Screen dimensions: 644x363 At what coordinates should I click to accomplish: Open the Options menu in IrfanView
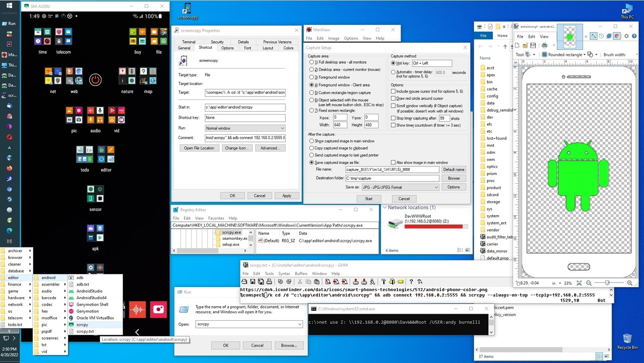click(x=351, y=38)
